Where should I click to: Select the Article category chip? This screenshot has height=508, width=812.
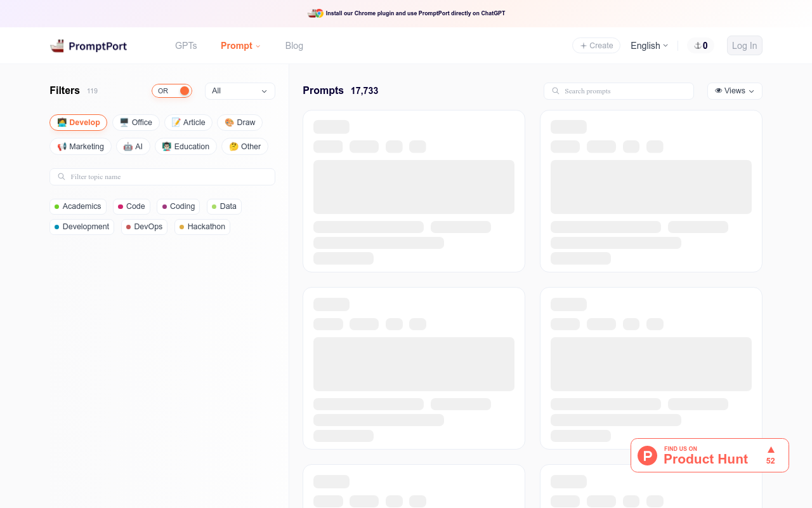(x=188, y=123)
